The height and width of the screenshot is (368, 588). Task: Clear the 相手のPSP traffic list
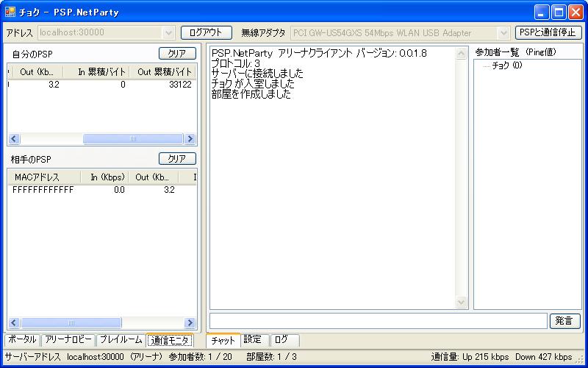(177, 158)
